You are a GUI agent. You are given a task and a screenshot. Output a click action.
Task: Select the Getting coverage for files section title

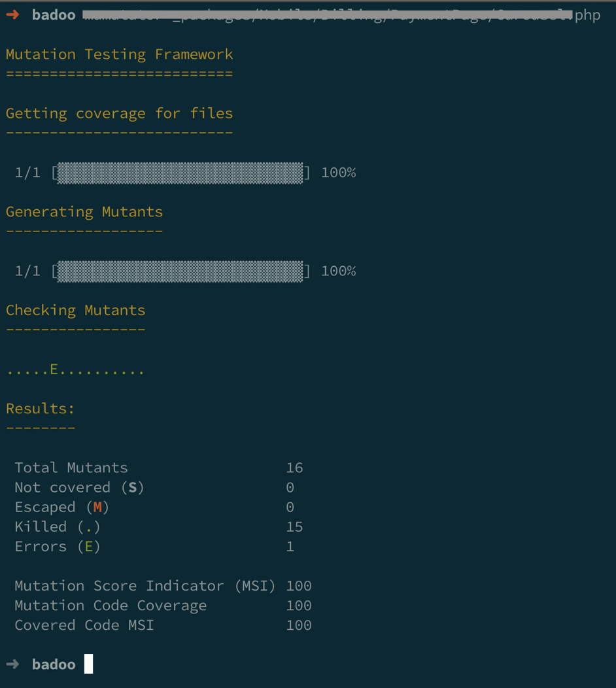click(119, 113)
